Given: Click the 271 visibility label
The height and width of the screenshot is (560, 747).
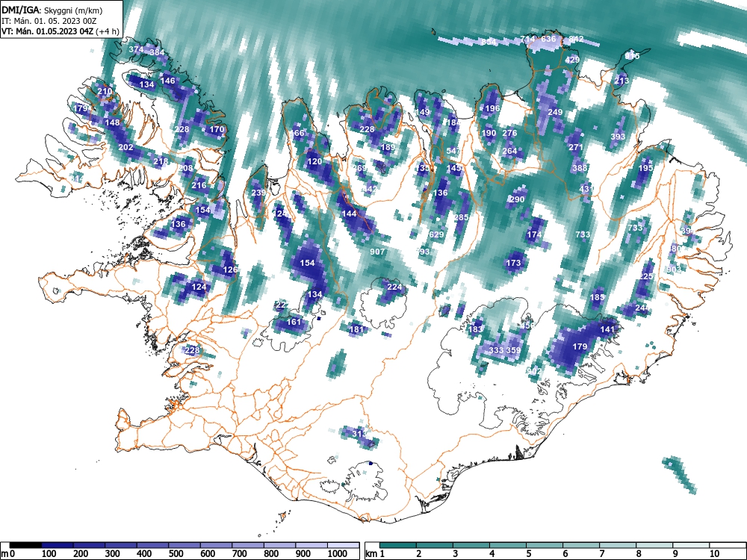Looking at the screenshot, I should [x=576, y=147].
